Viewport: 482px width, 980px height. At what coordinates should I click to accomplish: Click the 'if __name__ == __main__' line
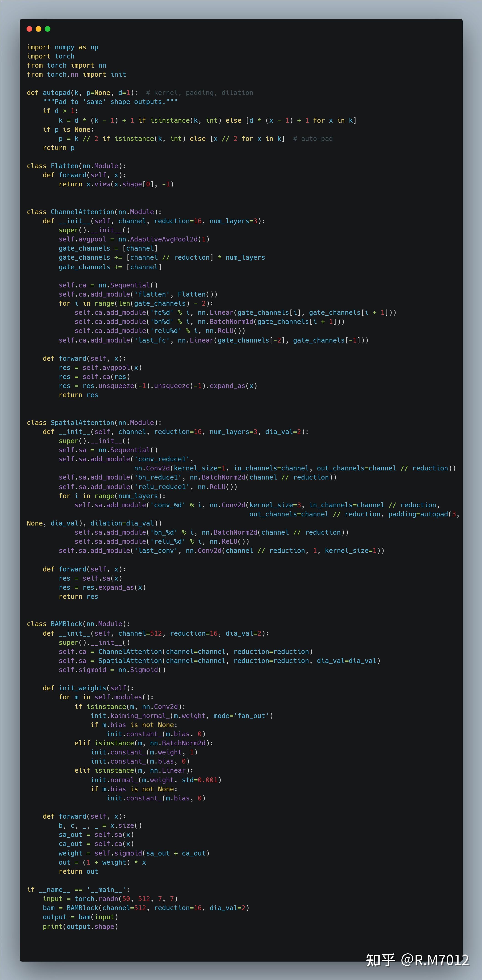point(78,890)
